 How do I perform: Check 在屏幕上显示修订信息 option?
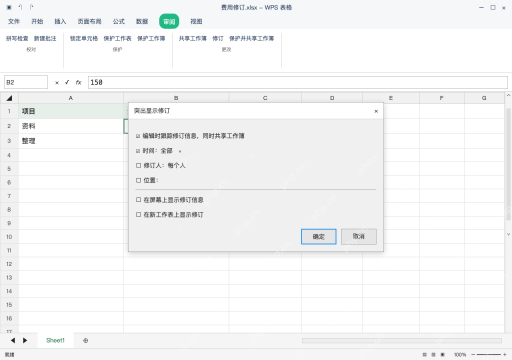tap(138, 200)
